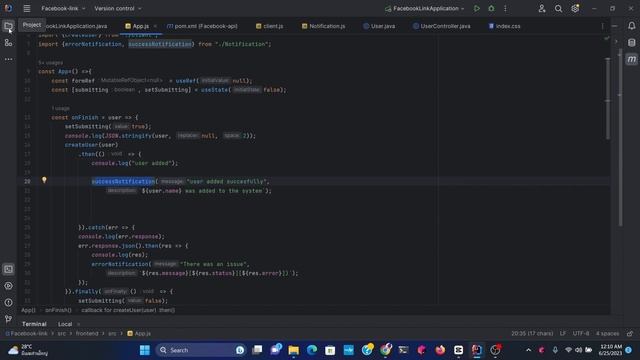Open the Structure tool window icon

pyautogui.click(x=8, y=43)
